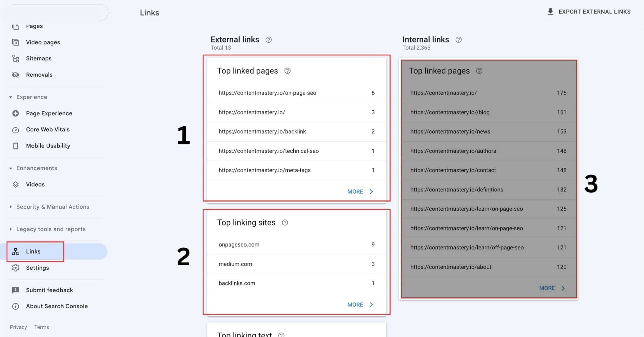This screenshot has width=644, height=337.
Task: Select internal row contentmastery.io/authors
Action: click(x=489, y=151)
